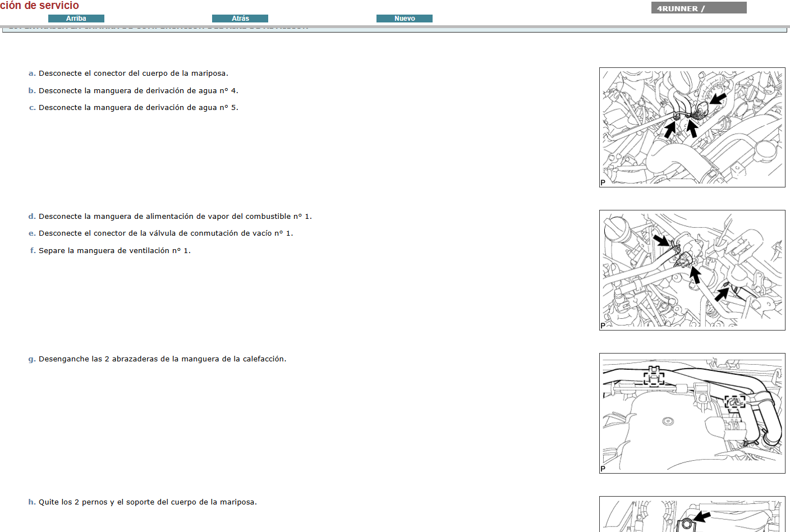790x532 pixels.
Task: Select step e about válvula de conmutación de vacío
Action: tap(166, 233)
